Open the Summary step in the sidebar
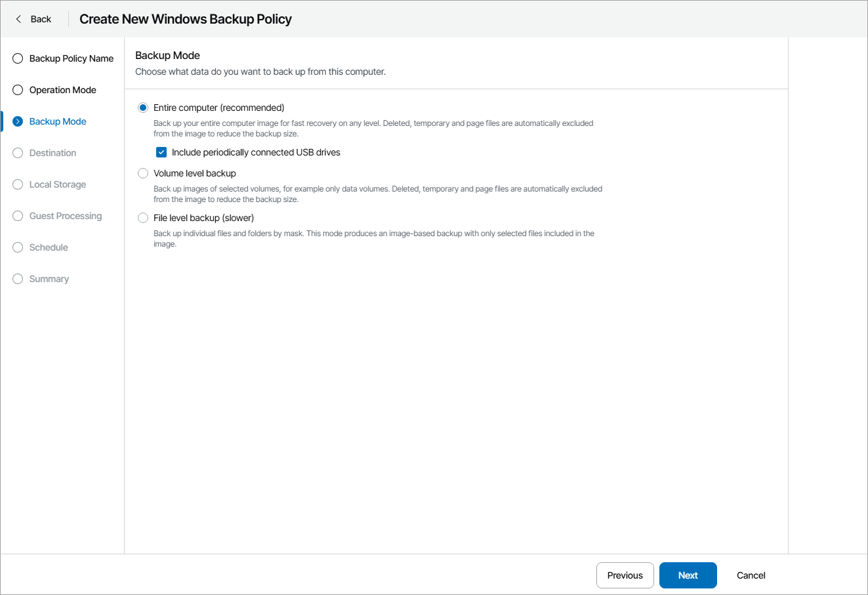 pyautogui.click(x=48, y=279)
